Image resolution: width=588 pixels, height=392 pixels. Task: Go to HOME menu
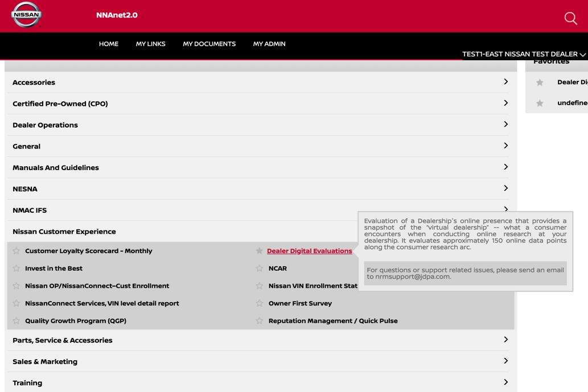click(109, 44)
